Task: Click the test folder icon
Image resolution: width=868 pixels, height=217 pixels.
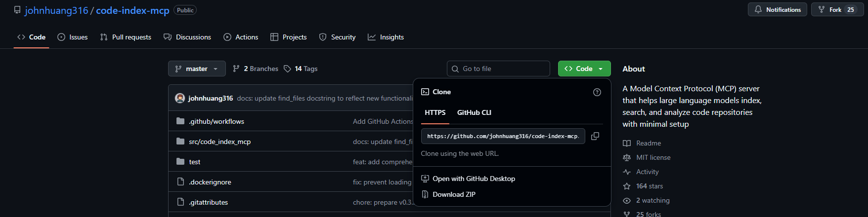Action: [180, 162]
